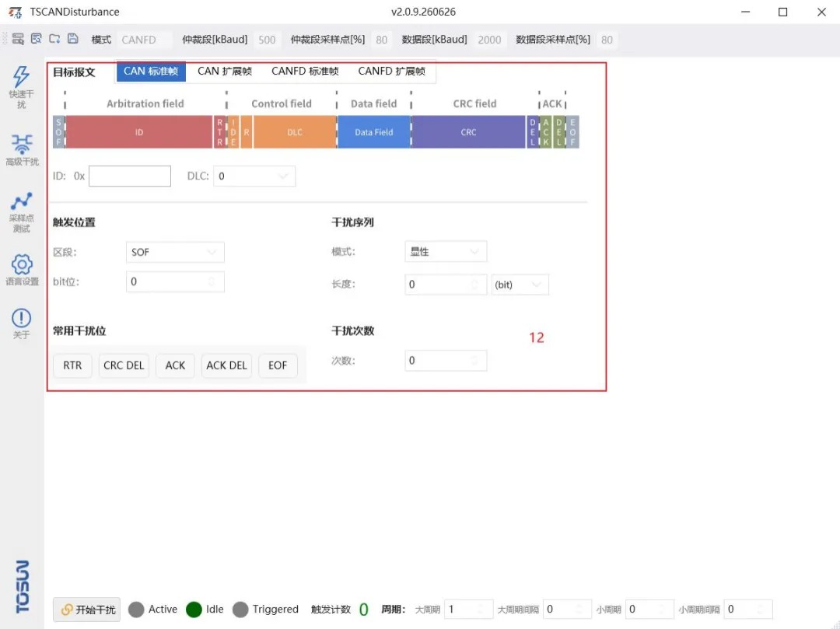Open the Sample Point Test (采样点测试) icon
This screenshot has height=629, width=840.
(x=22, y=212)
